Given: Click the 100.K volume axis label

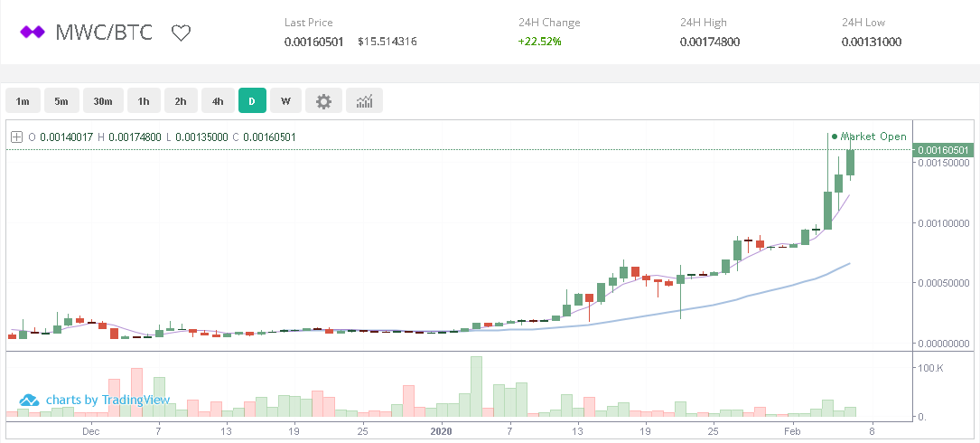Looking at the screenshot, I should [930, 367].
